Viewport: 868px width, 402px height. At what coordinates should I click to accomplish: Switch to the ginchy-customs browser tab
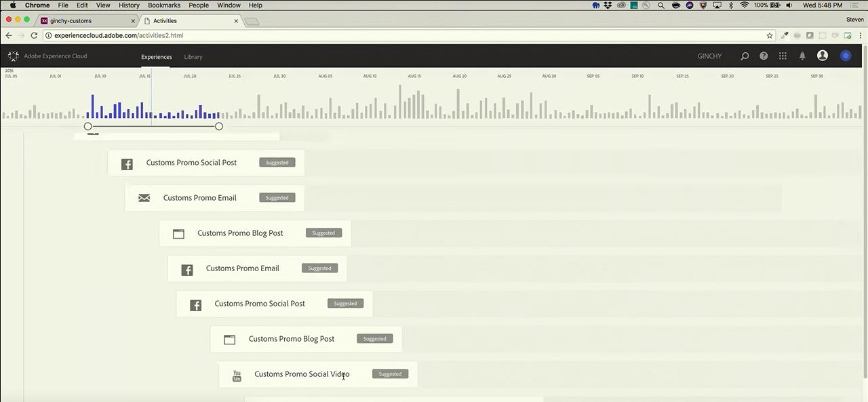click(x=85, y=21)
